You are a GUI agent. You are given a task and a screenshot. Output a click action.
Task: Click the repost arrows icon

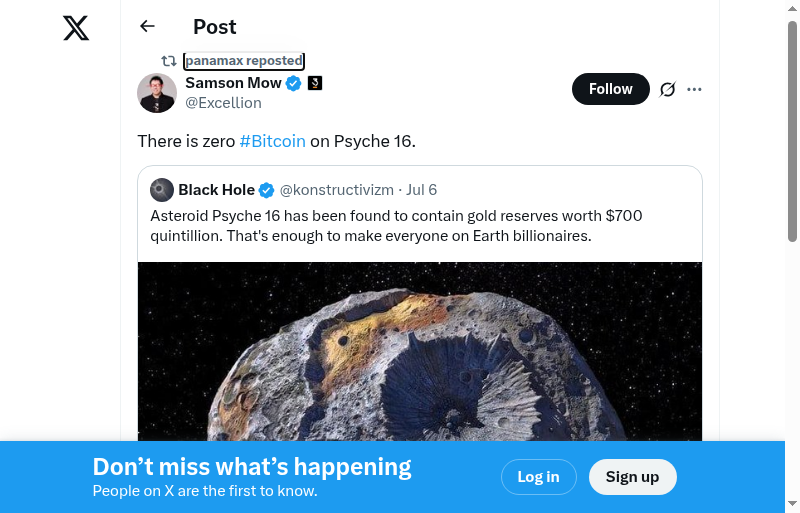click(169, 61)
